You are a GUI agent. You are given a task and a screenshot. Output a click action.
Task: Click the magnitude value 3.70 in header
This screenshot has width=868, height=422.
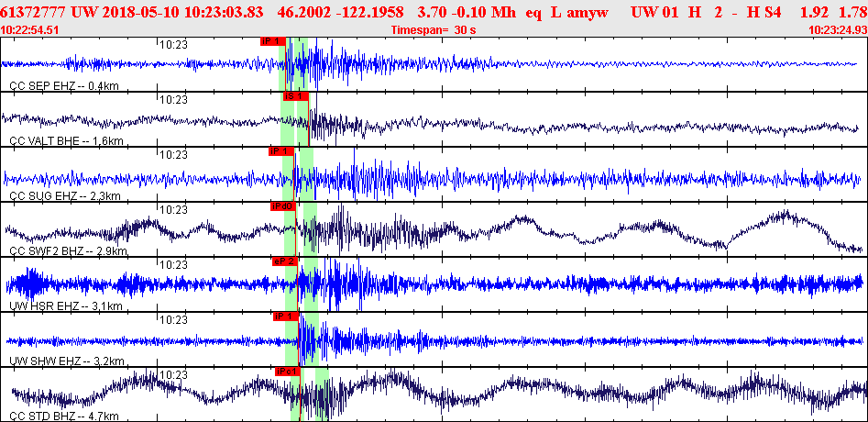coord(432,10)
